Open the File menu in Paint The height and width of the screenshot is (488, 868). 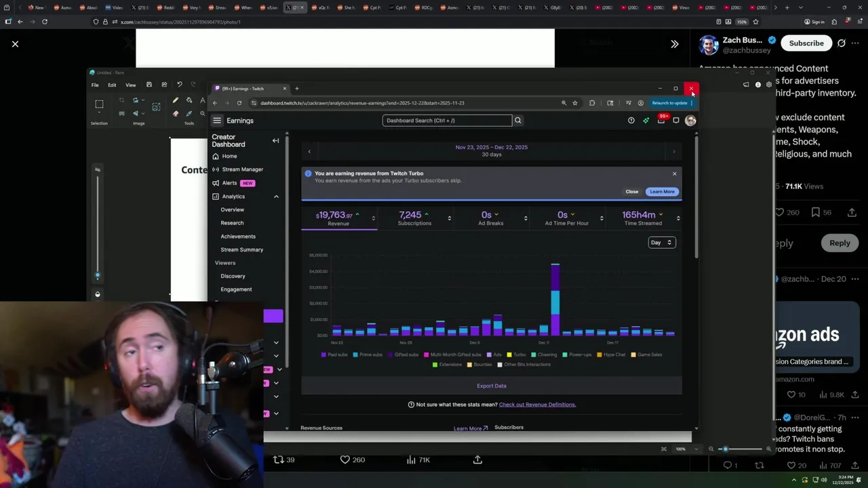point(95,85)
